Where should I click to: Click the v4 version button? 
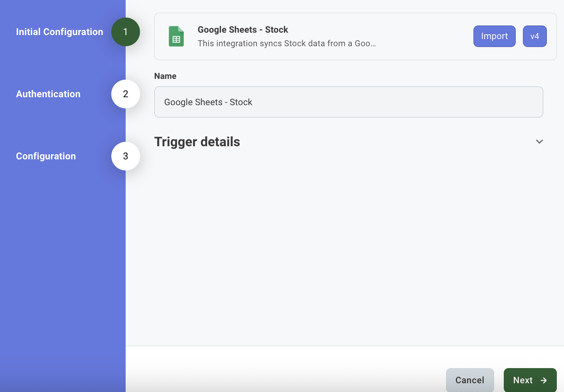(535, 36)
